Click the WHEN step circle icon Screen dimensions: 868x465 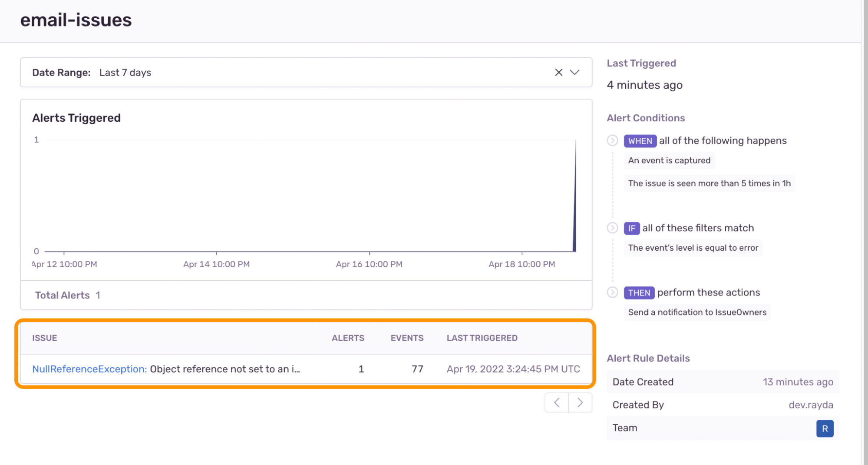612,141
